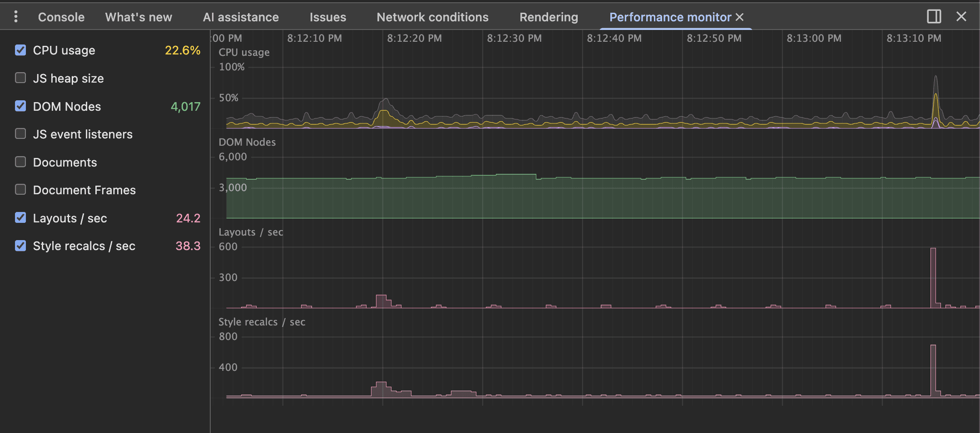This screenshot has height=433, width=980.
Task: Click the dock side panel icon
Action: pyautogui.click(x=935, y=16)
